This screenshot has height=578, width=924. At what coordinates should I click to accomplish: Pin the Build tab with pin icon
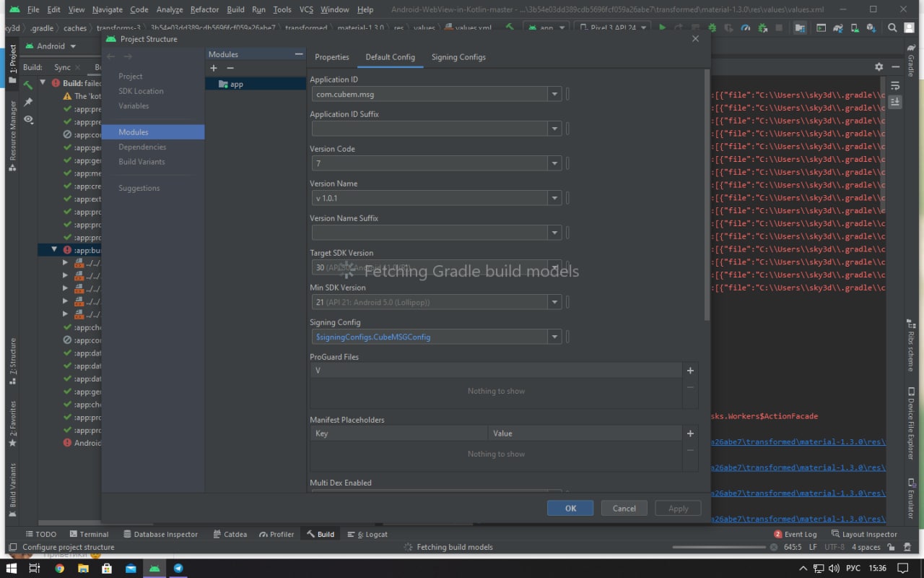coord(28,102)
